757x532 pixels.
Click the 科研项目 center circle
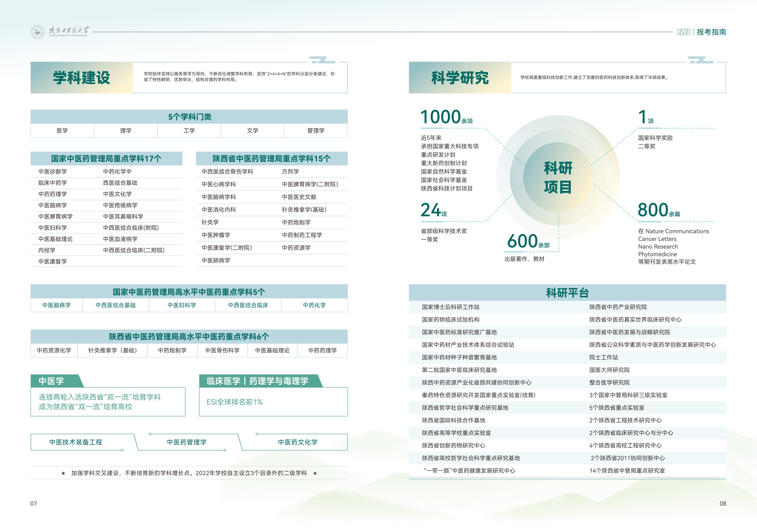[x=558, y=177]
